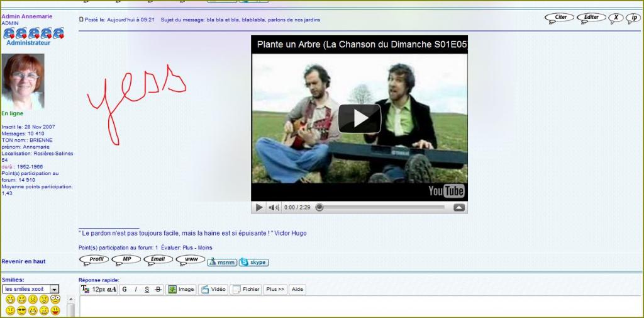Click Annemarie's avatar photo
Image resolution: width=644 pixels, height=318 pixels.
[23, 81]
